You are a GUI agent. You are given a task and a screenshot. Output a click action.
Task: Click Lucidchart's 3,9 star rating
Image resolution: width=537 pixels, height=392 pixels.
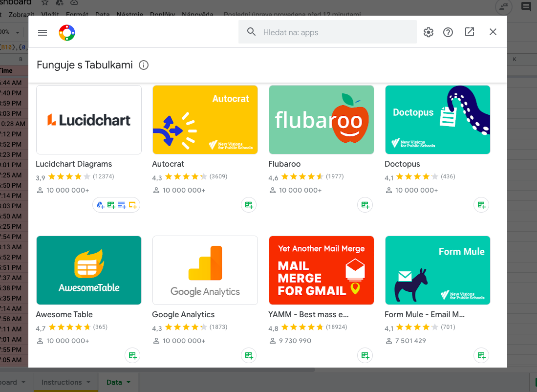69,177
